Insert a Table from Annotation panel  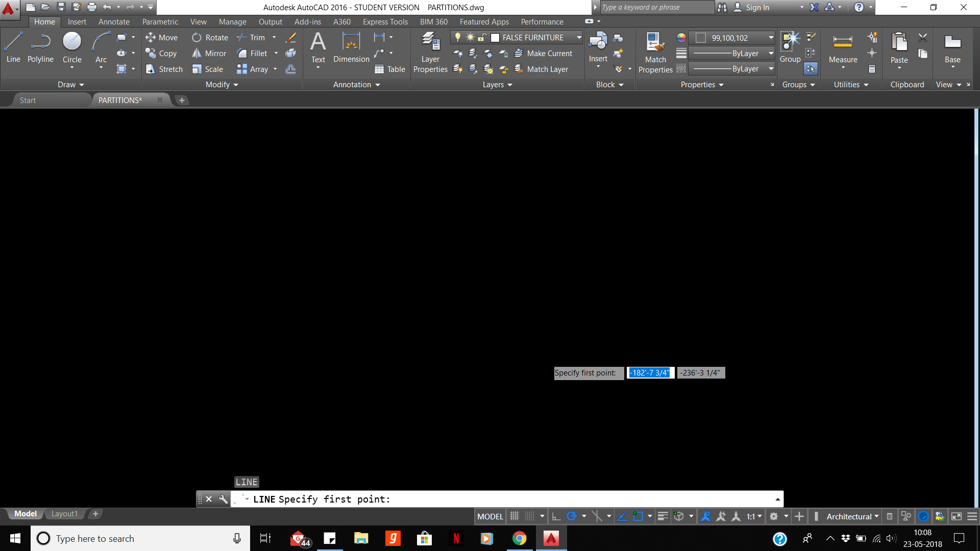coord(389,69)
